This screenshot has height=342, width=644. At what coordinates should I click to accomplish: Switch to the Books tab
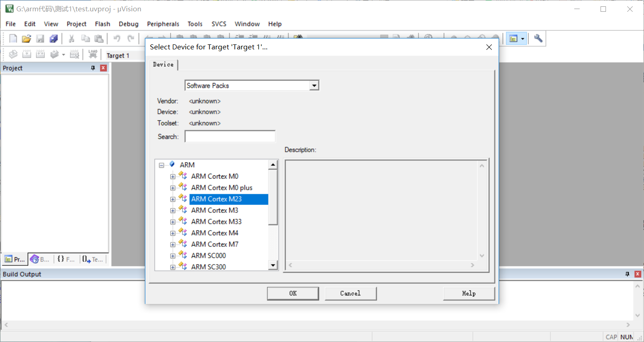[x=40, y=259]
